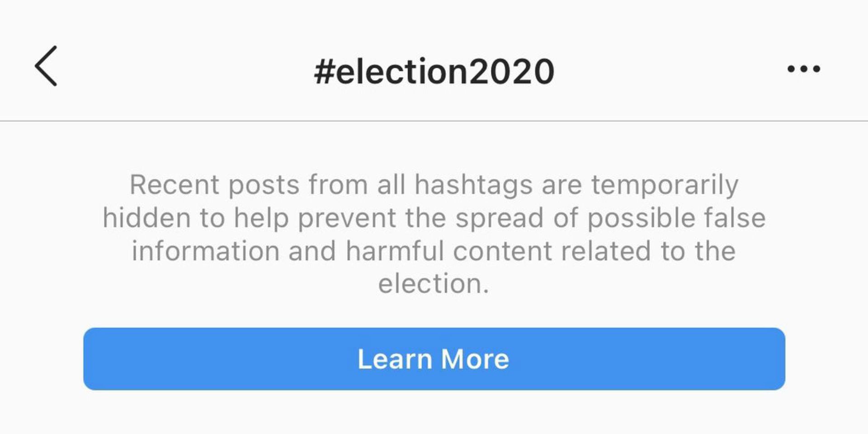
Task: Open the hashtag page overflow menu
Action: [x=803, y=69]
